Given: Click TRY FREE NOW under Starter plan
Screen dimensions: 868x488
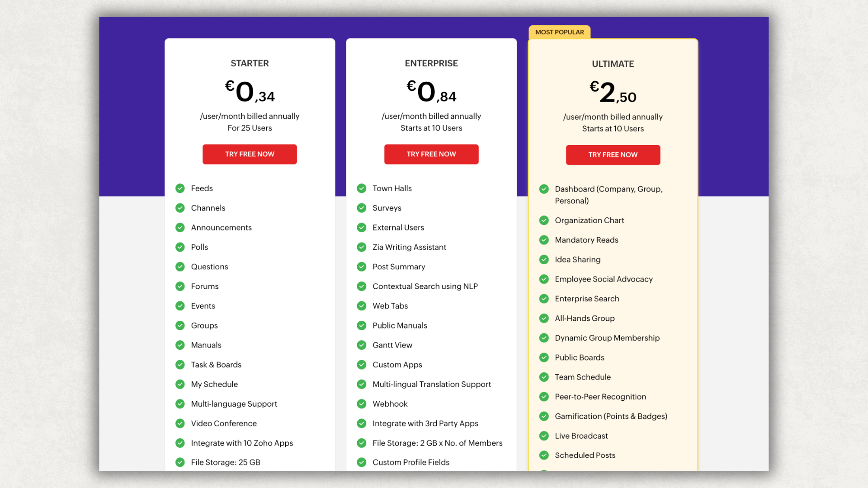Looking at the screenshot, I should [x=250, y=154].
